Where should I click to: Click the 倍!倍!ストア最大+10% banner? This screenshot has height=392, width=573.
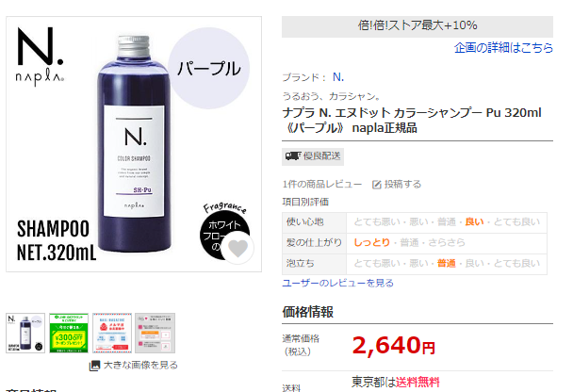tap(417, 26)
